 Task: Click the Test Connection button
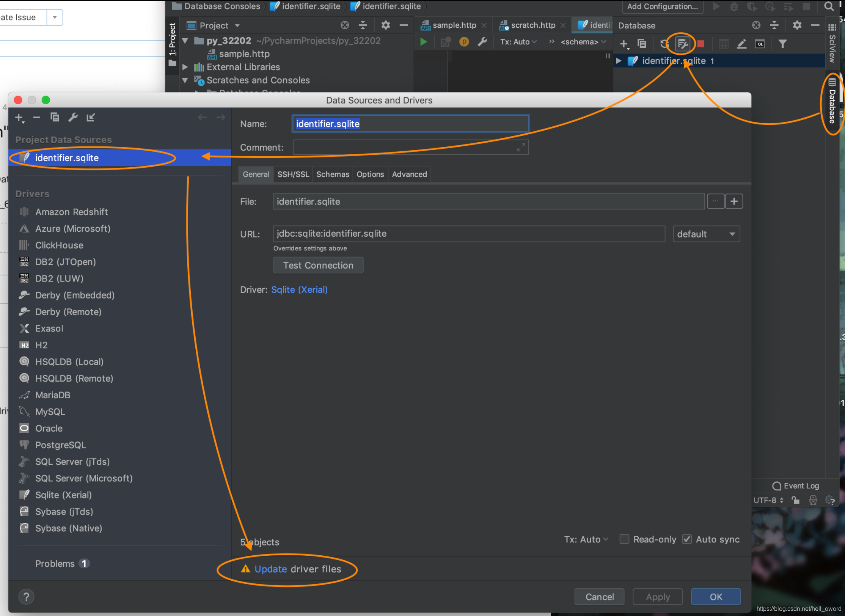click(x=318, y=266)
